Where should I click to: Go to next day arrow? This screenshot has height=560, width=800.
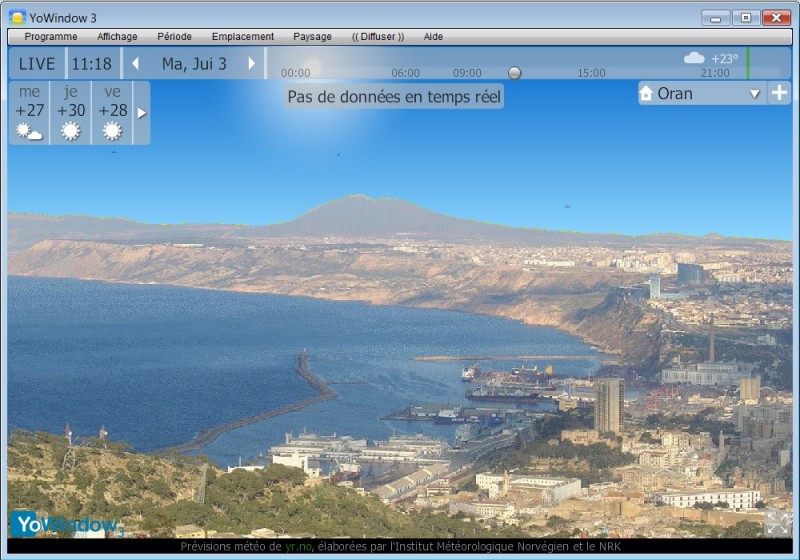251,64
